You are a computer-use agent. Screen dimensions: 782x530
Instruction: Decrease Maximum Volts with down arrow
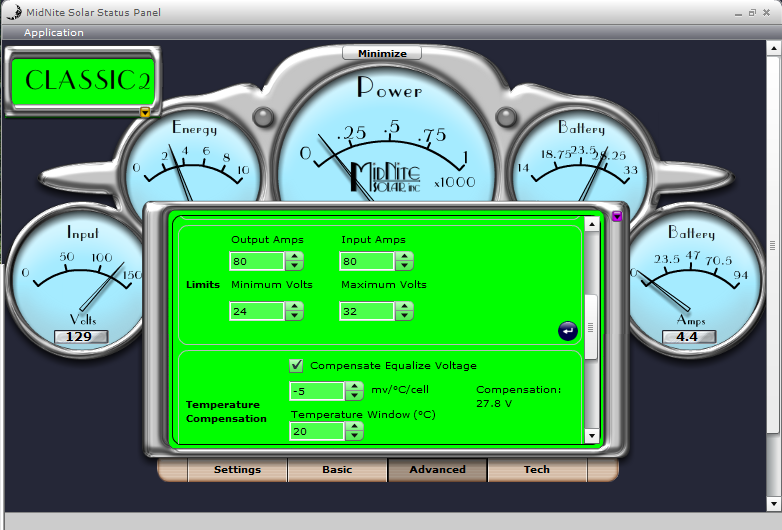click(x=404, y=315)
